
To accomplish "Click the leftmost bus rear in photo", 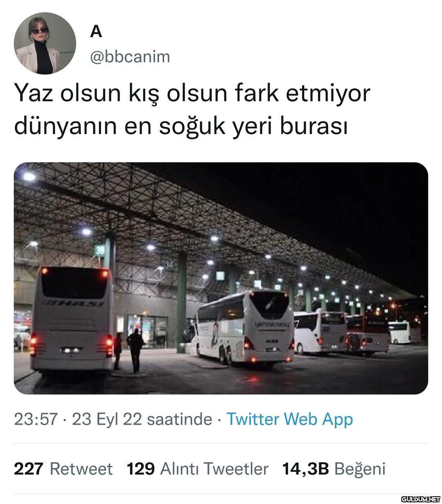I will 73,319.
